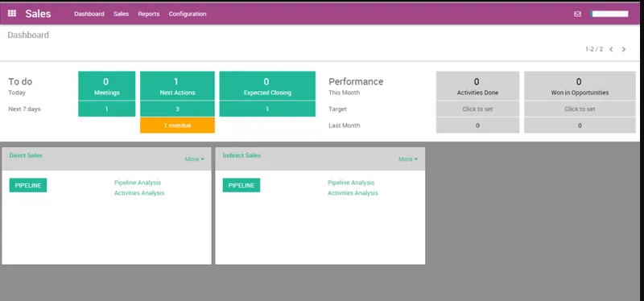Image resolution: width=644 pixels, height=301 pixels.
Task: Click the Dashboard breadcrumb title
Action: [28, 35]
